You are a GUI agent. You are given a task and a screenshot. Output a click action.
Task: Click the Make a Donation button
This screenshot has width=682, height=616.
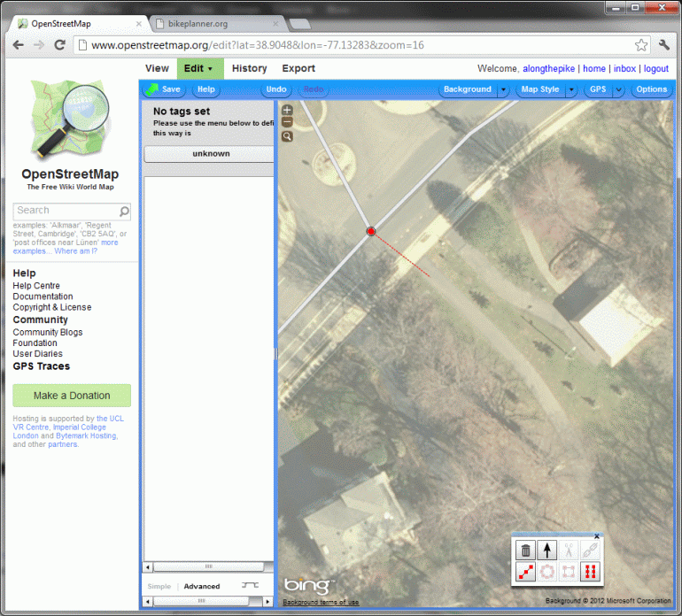coord(72,396)
